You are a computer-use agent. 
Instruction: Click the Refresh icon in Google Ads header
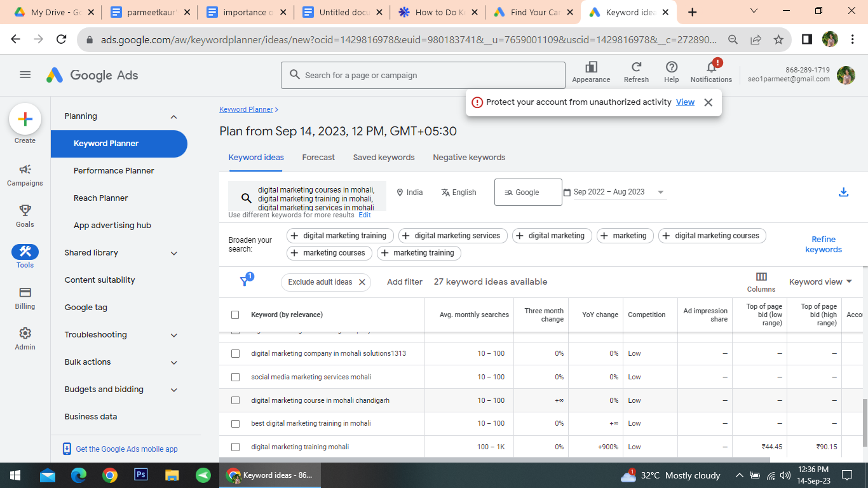click(x=636, y=72)
